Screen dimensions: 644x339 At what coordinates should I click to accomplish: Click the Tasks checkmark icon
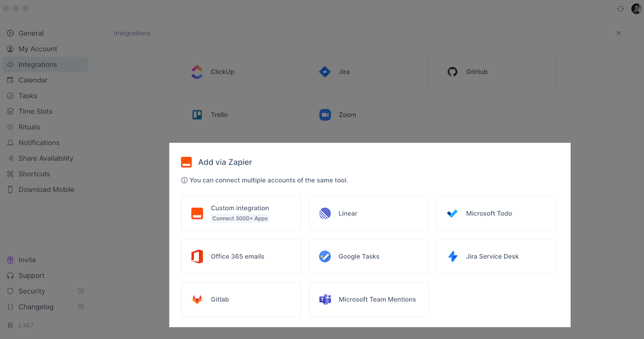click(x=10, y=96)
